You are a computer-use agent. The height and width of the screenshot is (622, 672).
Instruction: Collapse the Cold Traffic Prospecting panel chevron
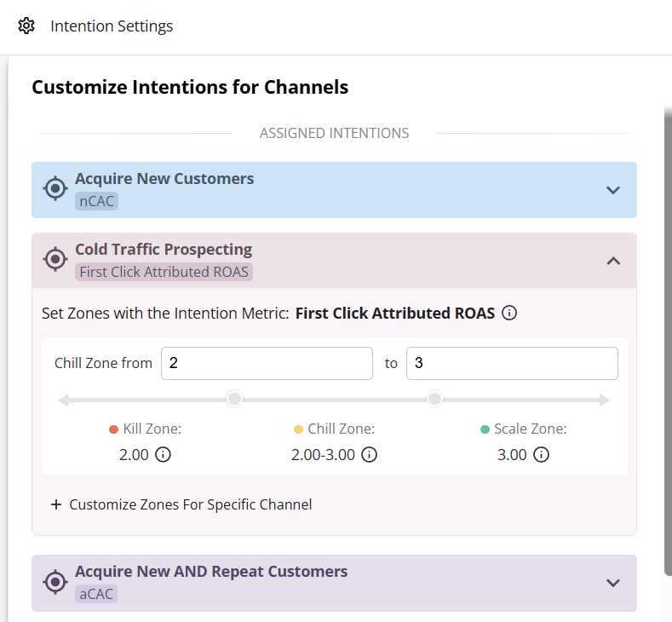tap(613, 261)
